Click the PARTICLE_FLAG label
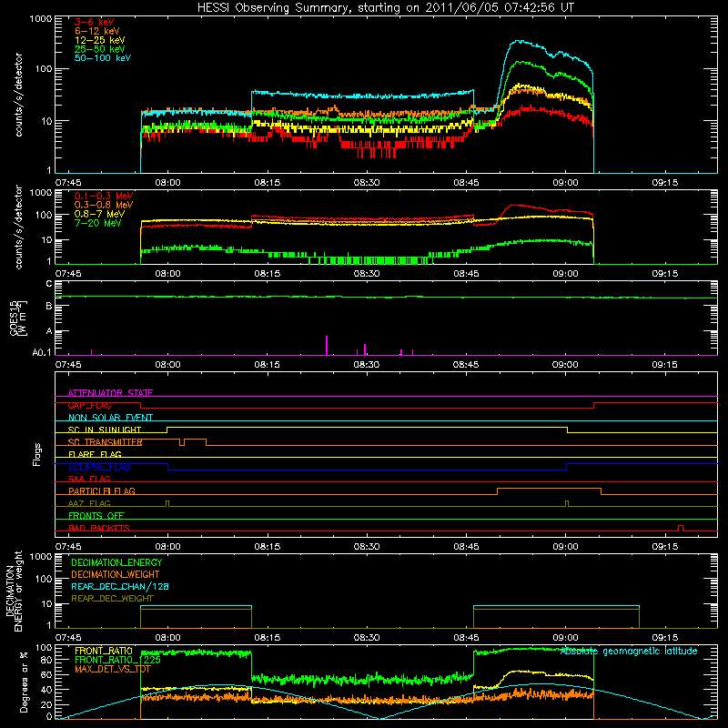 [x=102, y=490]
